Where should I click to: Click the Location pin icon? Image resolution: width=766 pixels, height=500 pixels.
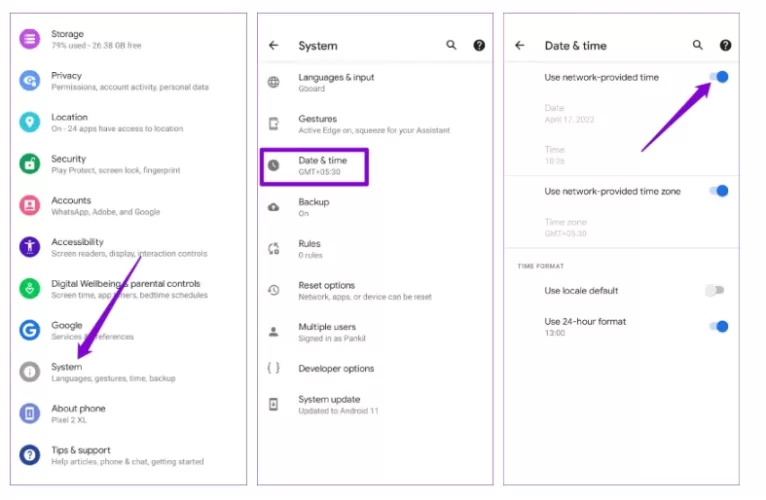[x=30, y=122]
